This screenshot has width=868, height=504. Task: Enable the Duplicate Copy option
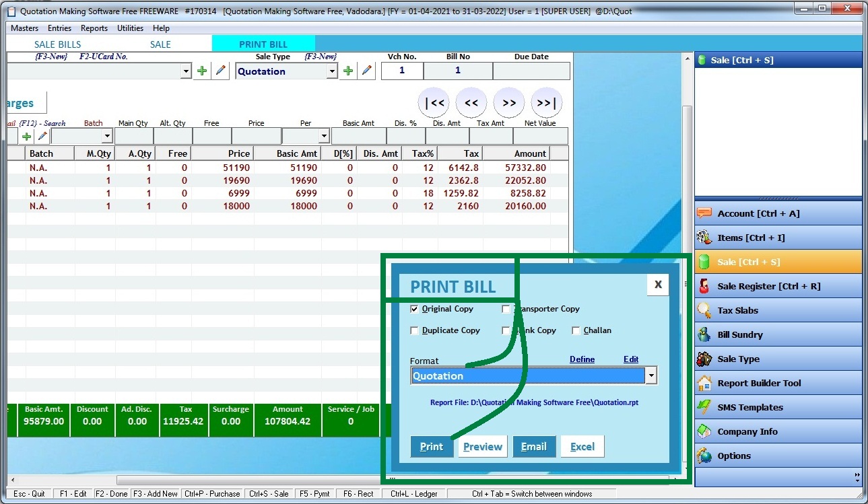click(415, 330)
